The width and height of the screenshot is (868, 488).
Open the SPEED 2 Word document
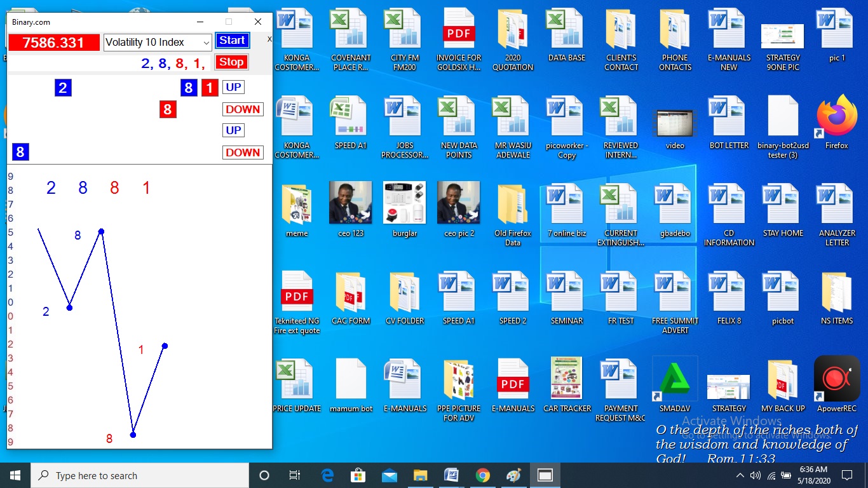point(513,298)
